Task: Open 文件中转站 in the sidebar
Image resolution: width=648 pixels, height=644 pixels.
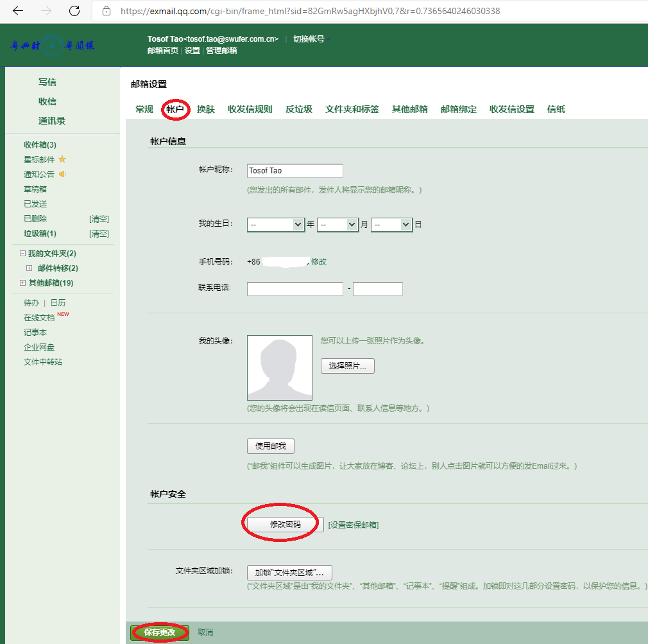Action: point(43,362)
